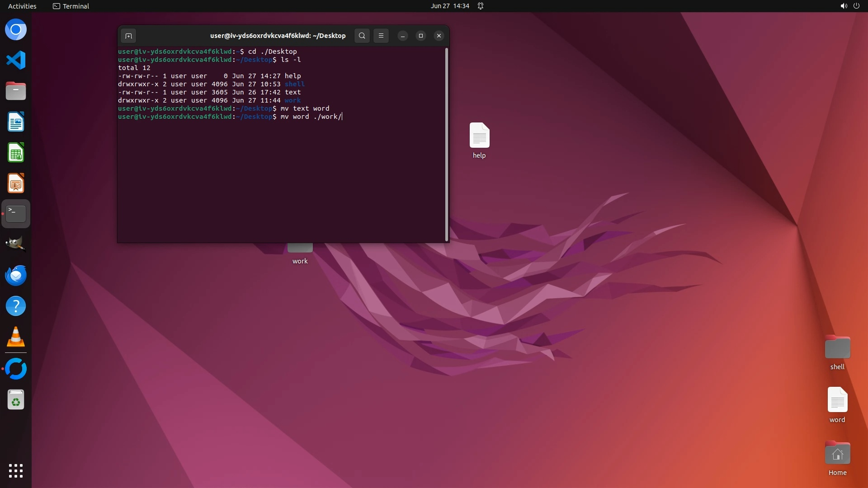The width and height of the screenshot is (868, 488).
Task: Open Visual Studio Code from dock
Action: 16,60
